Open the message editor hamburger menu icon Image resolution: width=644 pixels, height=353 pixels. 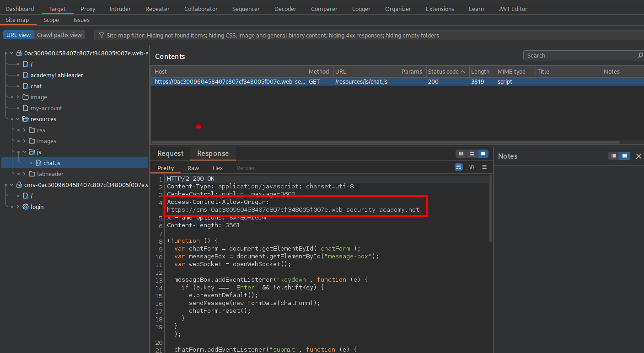484,167
